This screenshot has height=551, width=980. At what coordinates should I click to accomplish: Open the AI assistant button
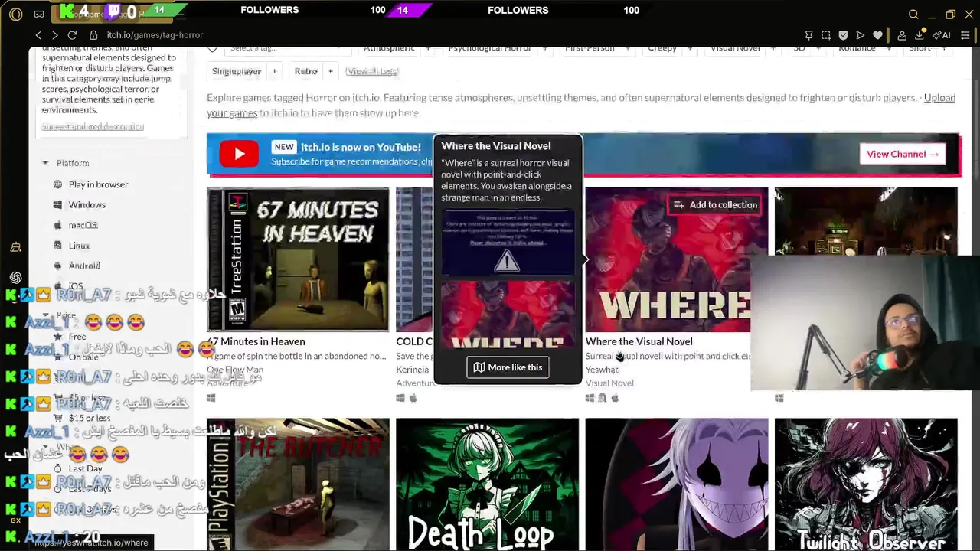click(x=941, y=35)
